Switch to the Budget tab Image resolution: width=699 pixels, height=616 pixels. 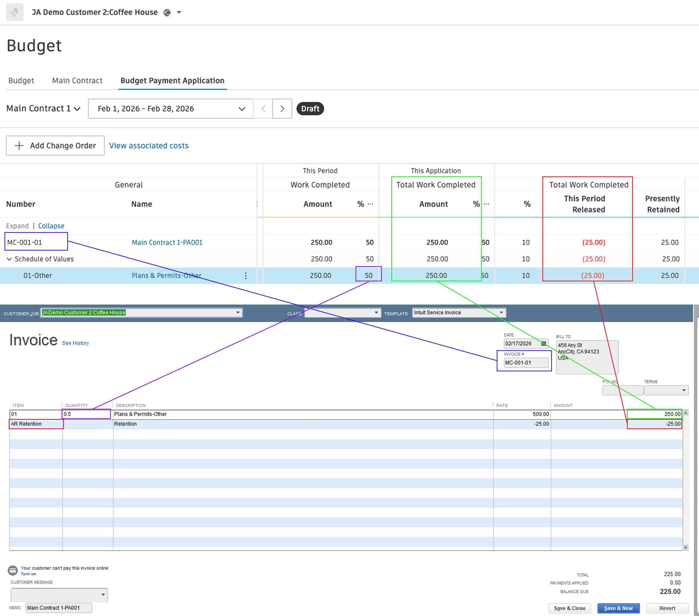[21, 81]
